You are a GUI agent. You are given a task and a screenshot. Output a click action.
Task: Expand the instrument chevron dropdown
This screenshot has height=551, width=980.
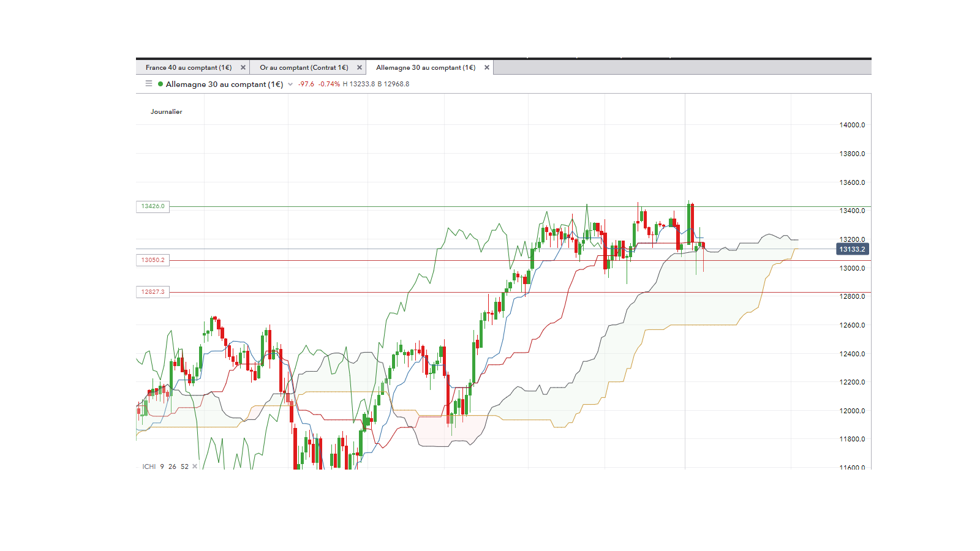[x=290, y=84]
